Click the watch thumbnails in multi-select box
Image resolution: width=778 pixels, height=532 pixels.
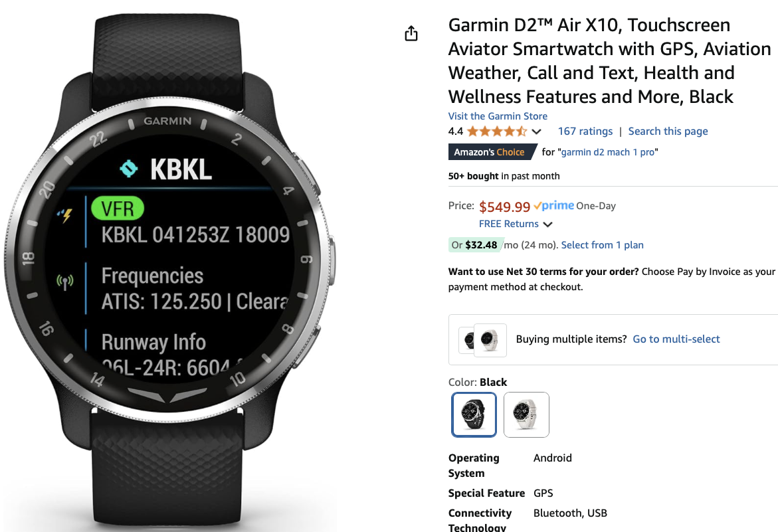483,340
